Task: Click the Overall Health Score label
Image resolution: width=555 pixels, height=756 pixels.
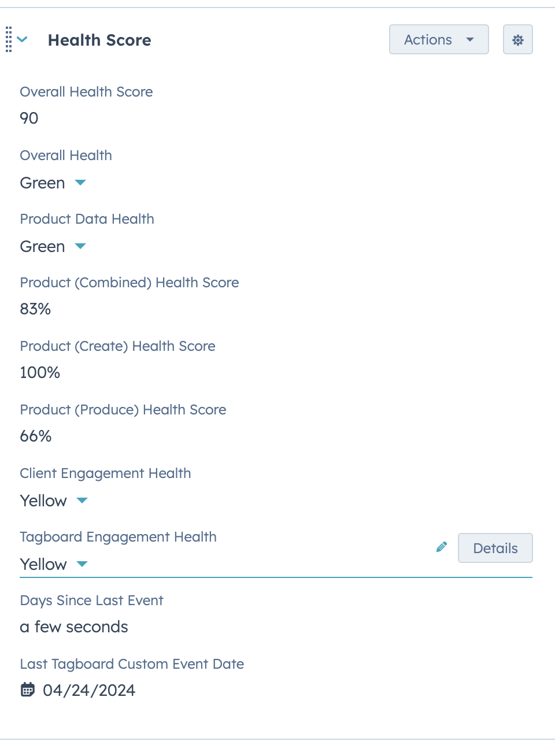Action: point(86,92)
